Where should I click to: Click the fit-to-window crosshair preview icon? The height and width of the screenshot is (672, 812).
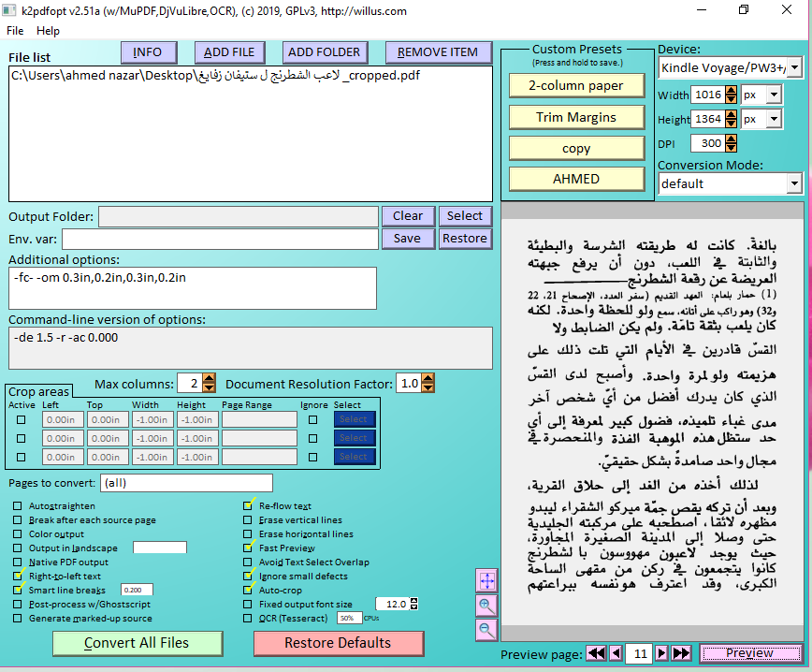[486, 581]
